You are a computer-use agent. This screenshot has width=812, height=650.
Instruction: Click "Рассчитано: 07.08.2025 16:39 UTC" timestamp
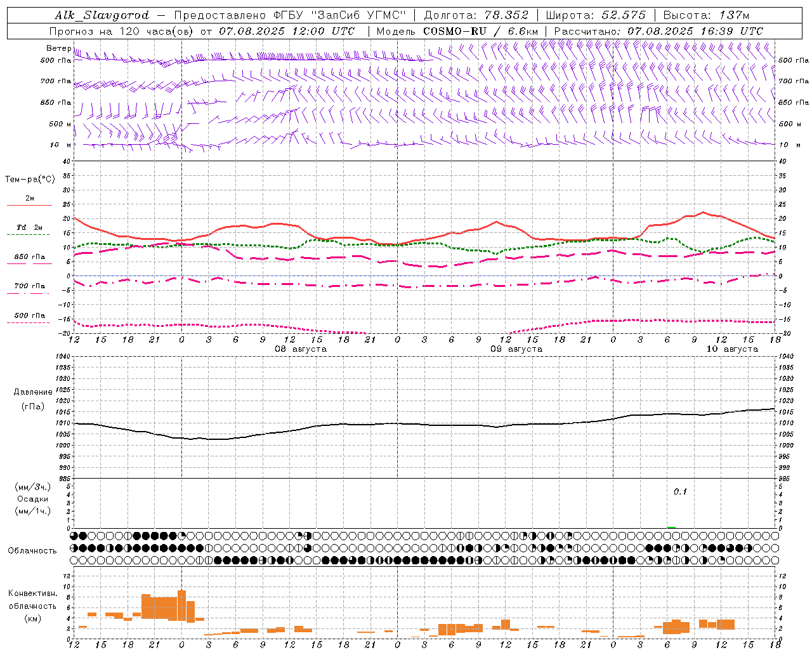pos(658,31)
